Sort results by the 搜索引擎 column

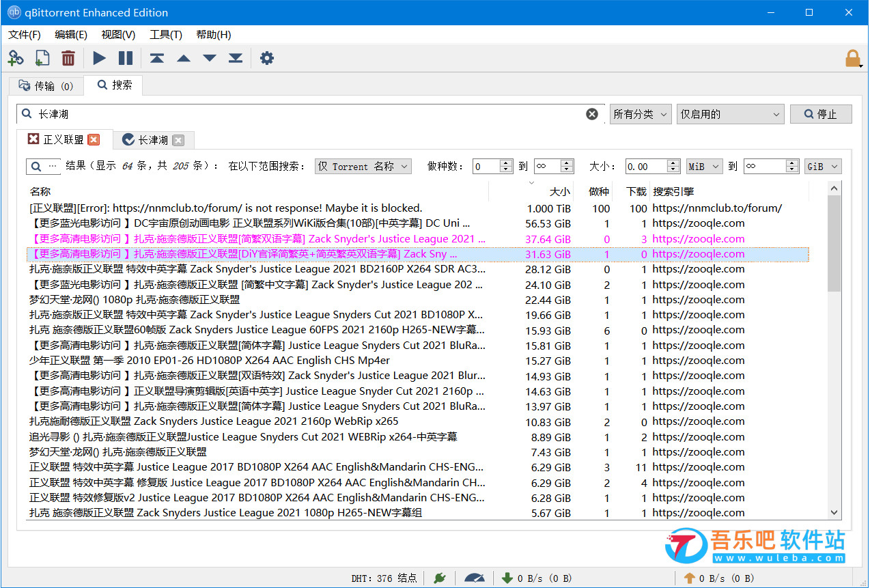point(729,192)
